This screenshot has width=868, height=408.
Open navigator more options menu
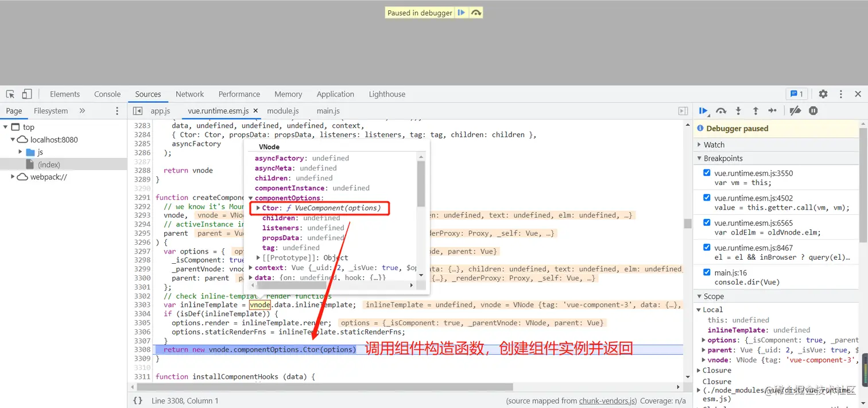pyautogui.click(x=117, y=111)
